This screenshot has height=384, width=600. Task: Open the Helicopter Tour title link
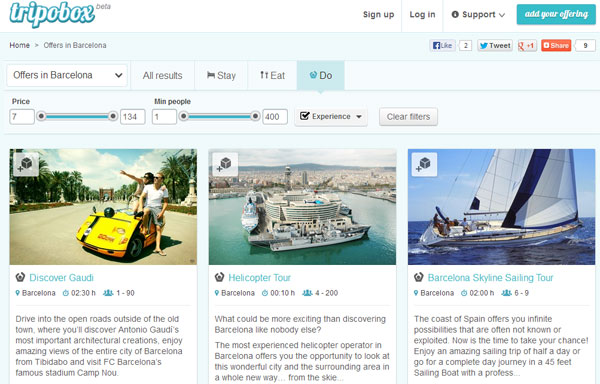click(259, 278)
